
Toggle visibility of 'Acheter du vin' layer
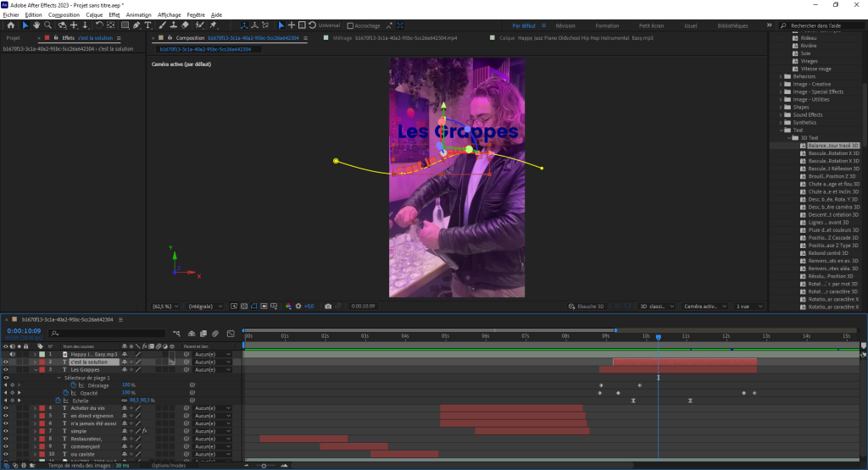click(x=6, y=408)
